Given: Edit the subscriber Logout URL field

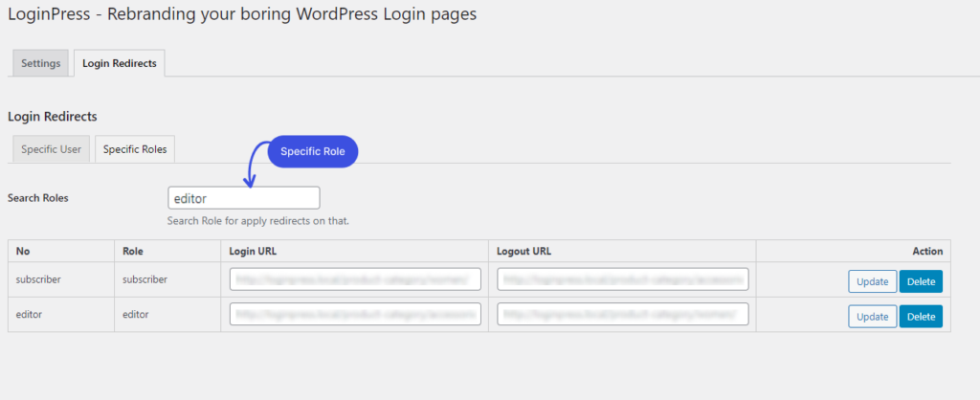Looking at the screenshot, I should click(x=623, y=279).
